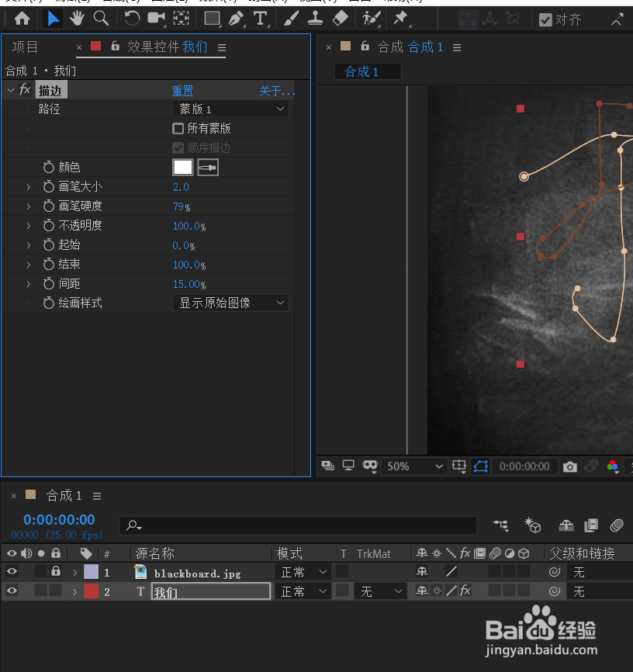The height and width of the screenshot is (672, 633).
Task: Select the Hand tool
Action: point(77,19)
